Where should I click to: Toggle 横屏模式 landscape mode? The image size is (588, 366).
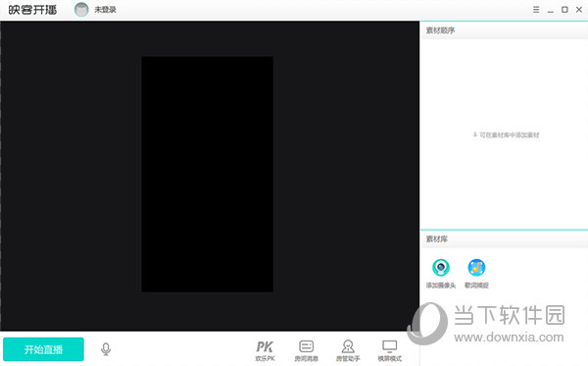point(390,351)
